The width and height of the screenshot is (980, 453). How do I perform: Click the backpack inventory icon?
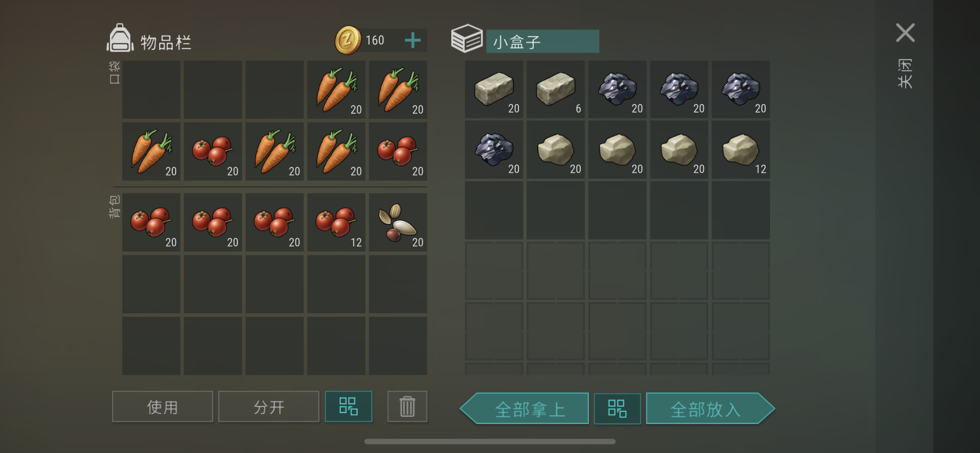[x=120, y=38]
